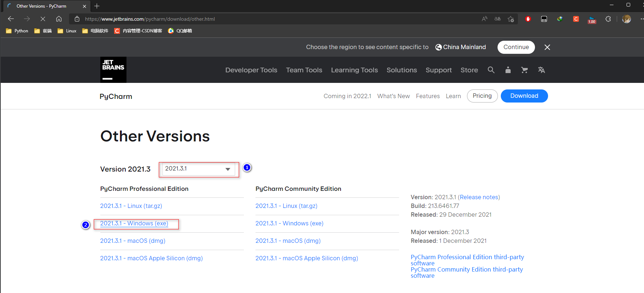Open the Support menu
Viewport: 644px width, 293px height.
coord(439,70)
